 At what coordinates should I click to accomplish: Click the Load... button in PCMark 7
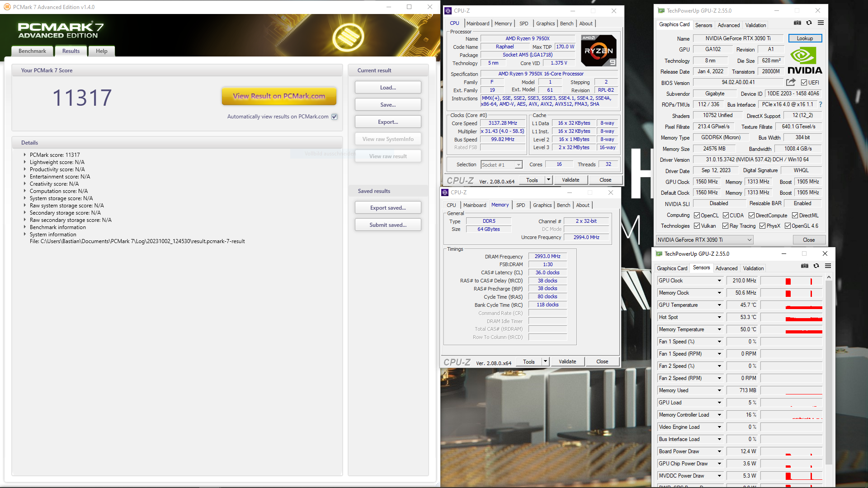pos(388,87)
